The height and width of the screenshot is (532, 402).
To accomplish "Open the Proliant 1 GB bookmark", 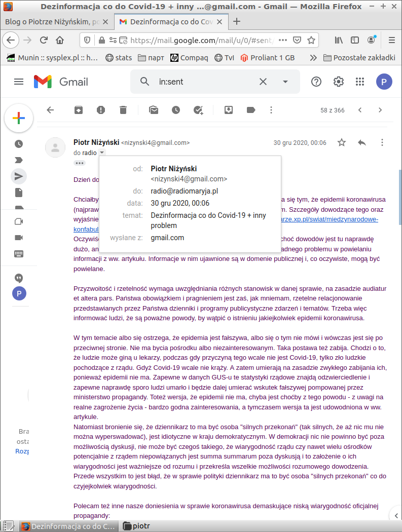I will tap(267, 58).
